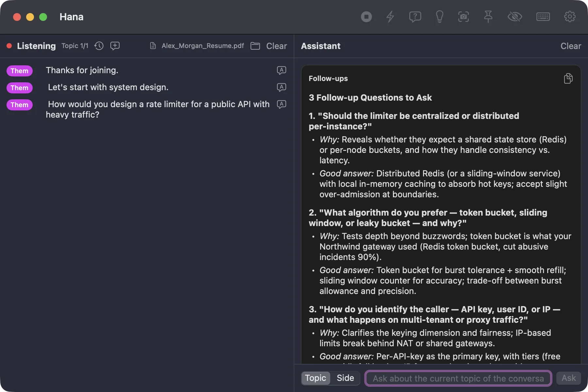Open the keyboard shortcuts icon
The height and width of the screenshot is (392, 588).
coord(543,17)
